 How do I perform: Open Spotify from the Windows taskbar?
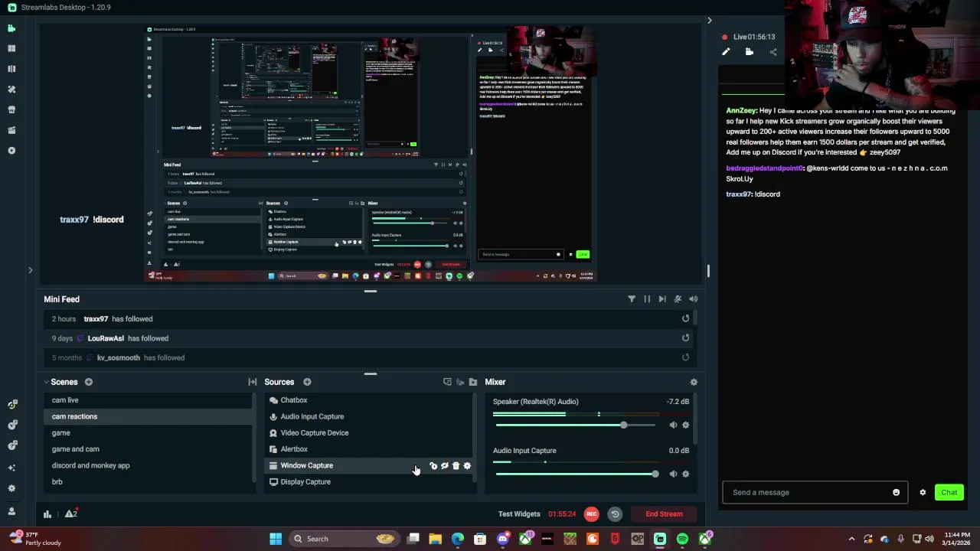click(x=682, y=539)
